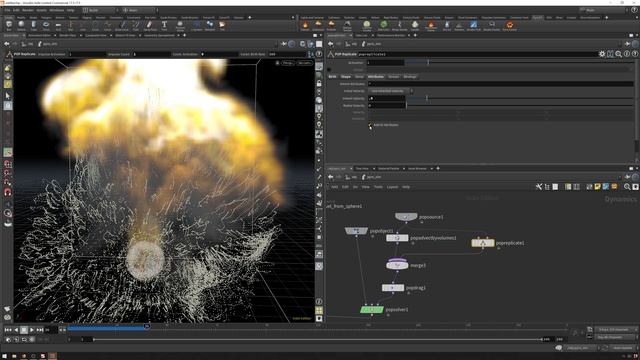Go back in viewport pane navigation
The height and width of the screenshot is (360, 640).
(7, 44)
